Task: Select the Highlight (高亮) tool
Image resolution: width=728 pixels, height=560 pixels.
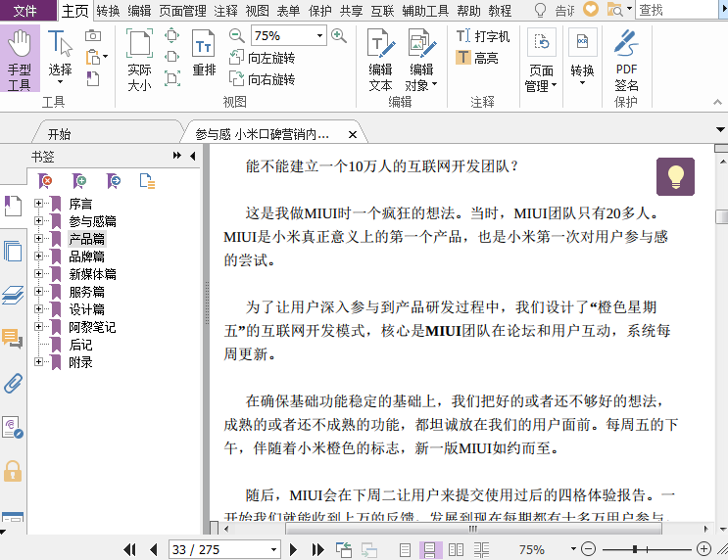Action: [477, 58]
